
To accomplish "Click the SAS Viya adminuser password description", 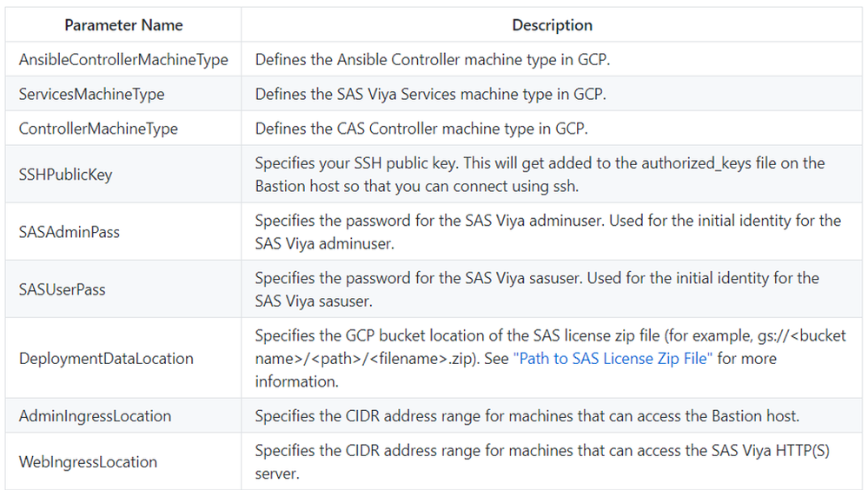I will [x=547, y=232].
